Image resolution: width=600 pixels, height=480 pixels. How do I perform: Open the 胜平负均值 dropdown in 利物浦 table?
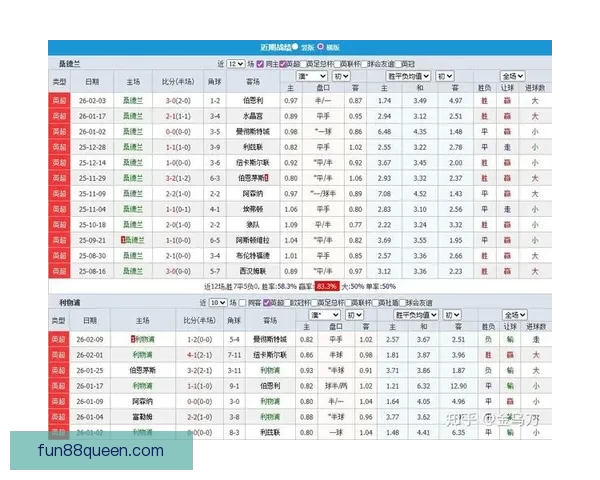click(416, 315)
